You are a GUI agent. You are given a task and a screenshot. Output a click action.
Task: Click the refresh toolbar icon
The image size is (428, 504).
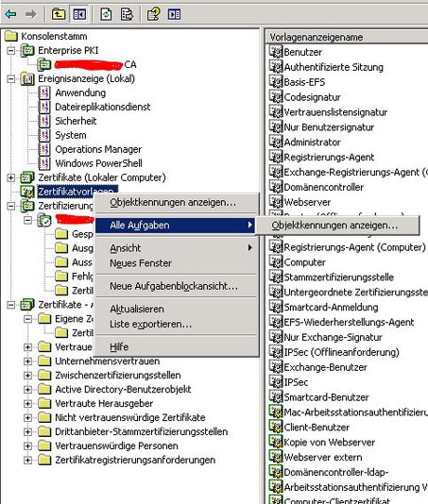(106, 14)
